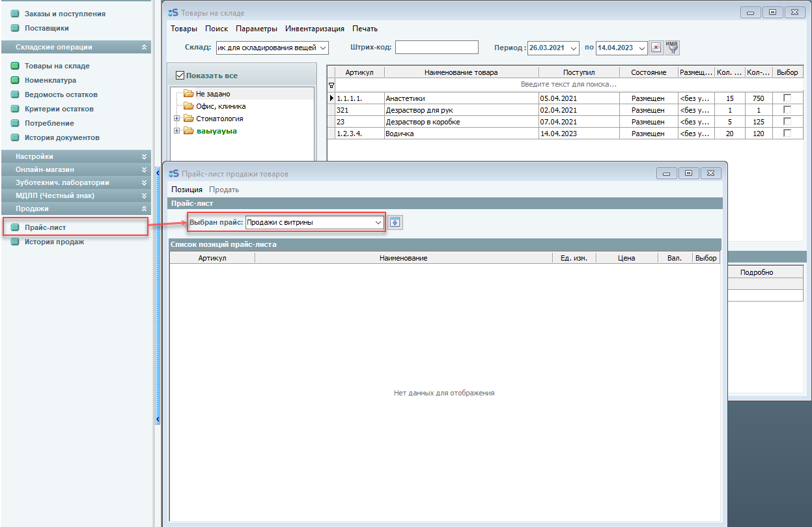Click the load price list icon button
Screen dimensions: 812x527
click(x=395, y=223)
